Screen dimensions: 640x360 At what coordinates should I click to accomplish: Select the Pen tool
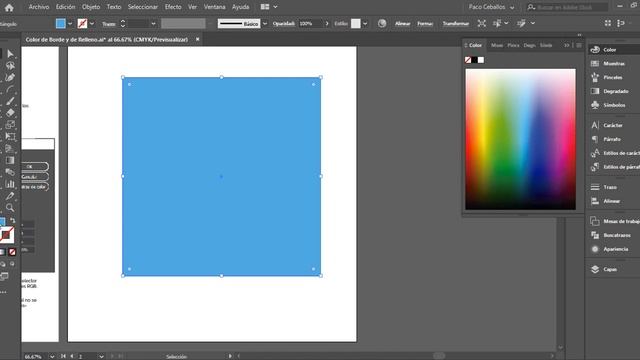click(10, 78)
